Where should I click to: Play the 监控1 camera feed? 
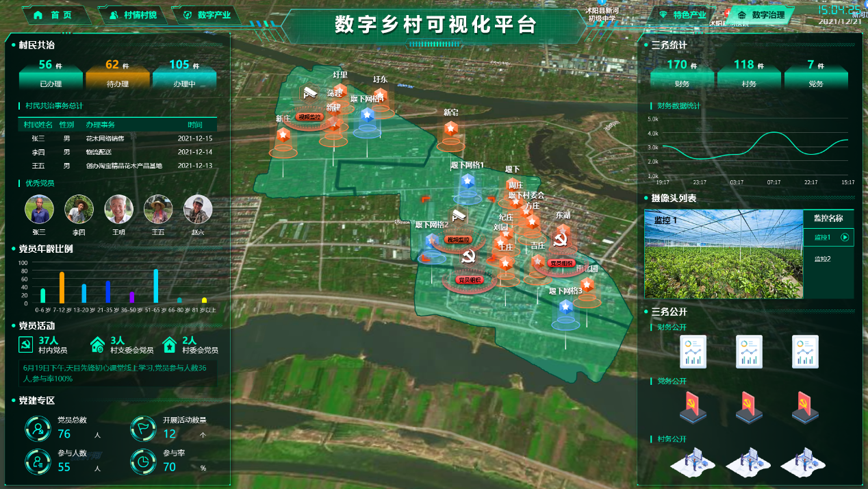[844, 238]
